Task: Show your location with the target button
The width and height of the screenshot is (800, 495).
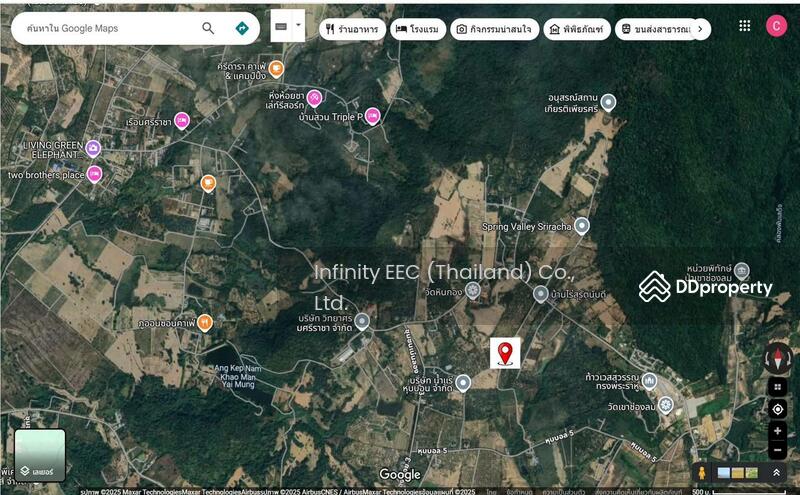Action: pyautogui.click(x=778, y=409)
